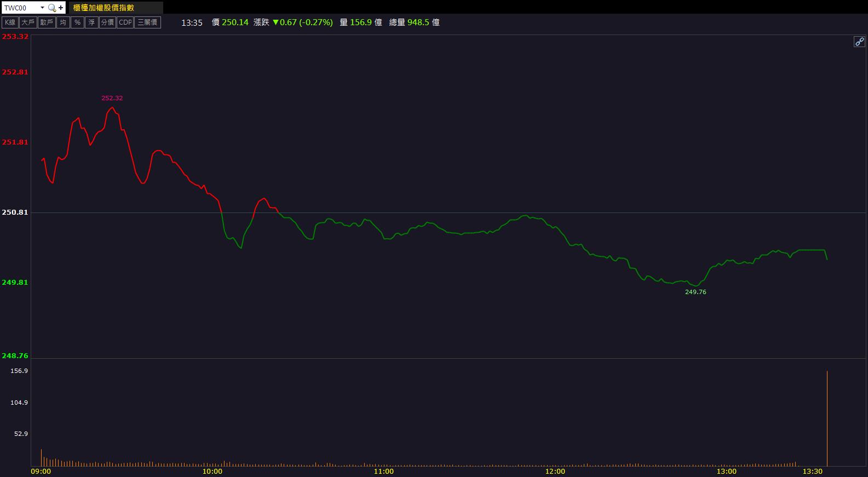This screenshot has width=868, height=477.
Task: Click the plus icon next to the magnifier
Action: click(x=61, y=8)
